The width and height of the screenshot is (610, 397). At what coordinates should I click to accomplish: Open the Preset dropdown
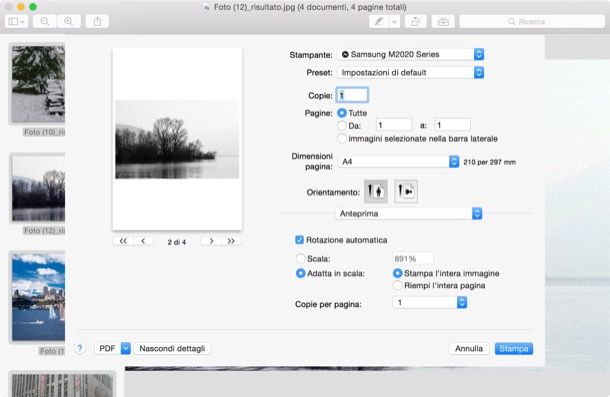(x=410, y=72)
